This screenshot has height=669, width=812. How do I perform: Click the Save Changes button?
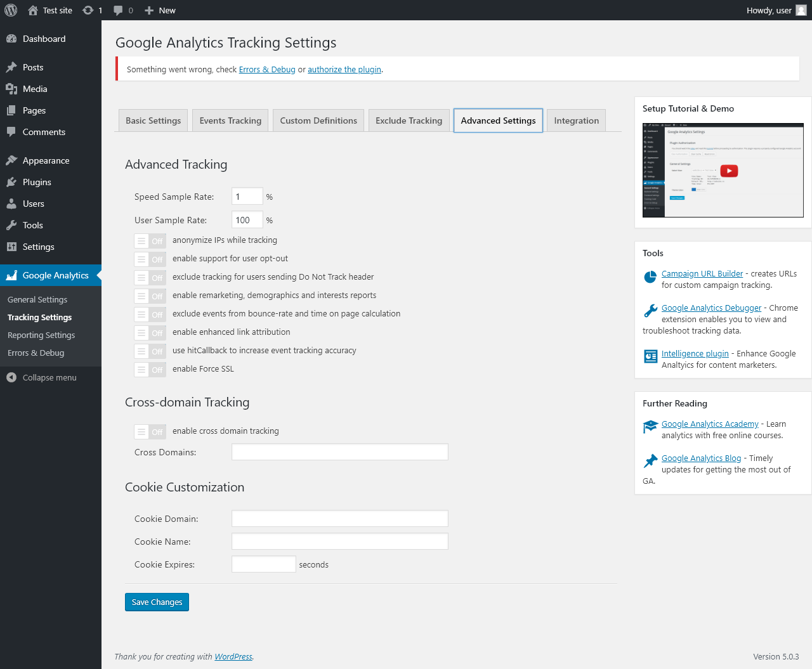(x=157, y=602)
